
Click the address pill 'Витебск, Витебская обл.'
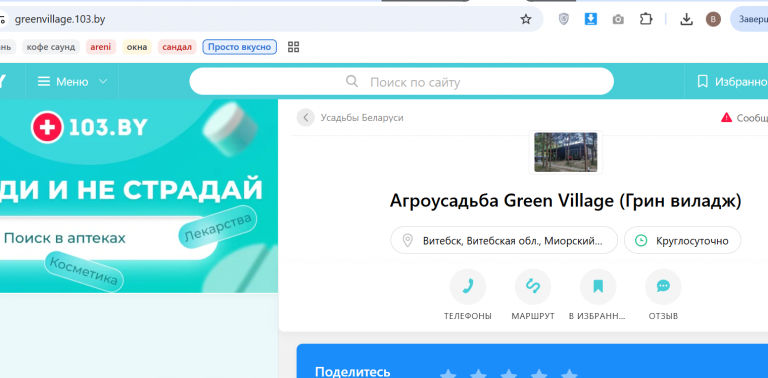coord(504,240)
